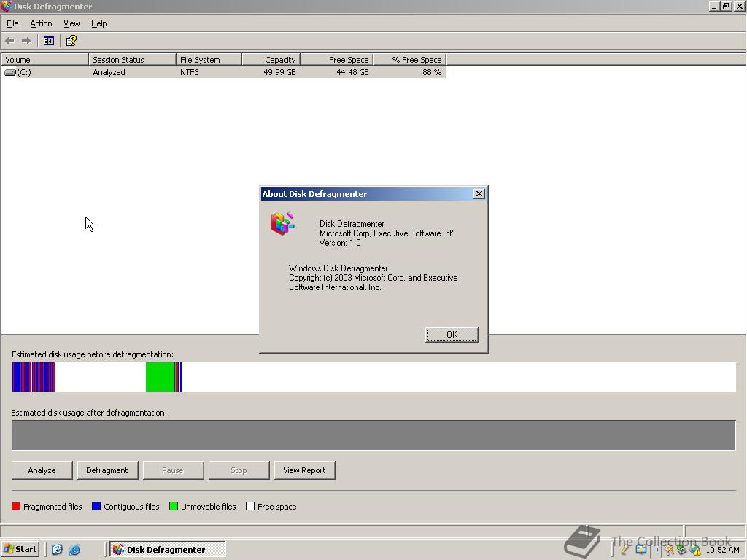Toggle the show/hide console tree icon
The image size is (747, 560).
pos(49,41)
